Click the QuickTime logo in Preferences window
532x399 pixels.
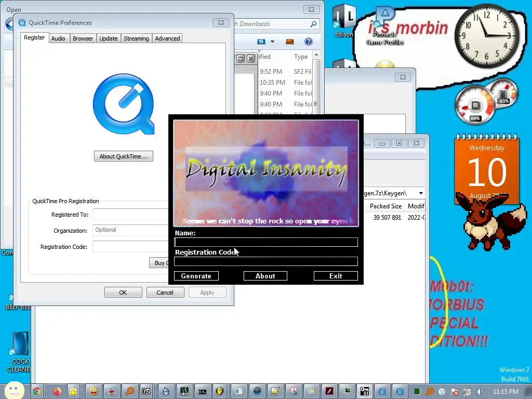[124, 104]
